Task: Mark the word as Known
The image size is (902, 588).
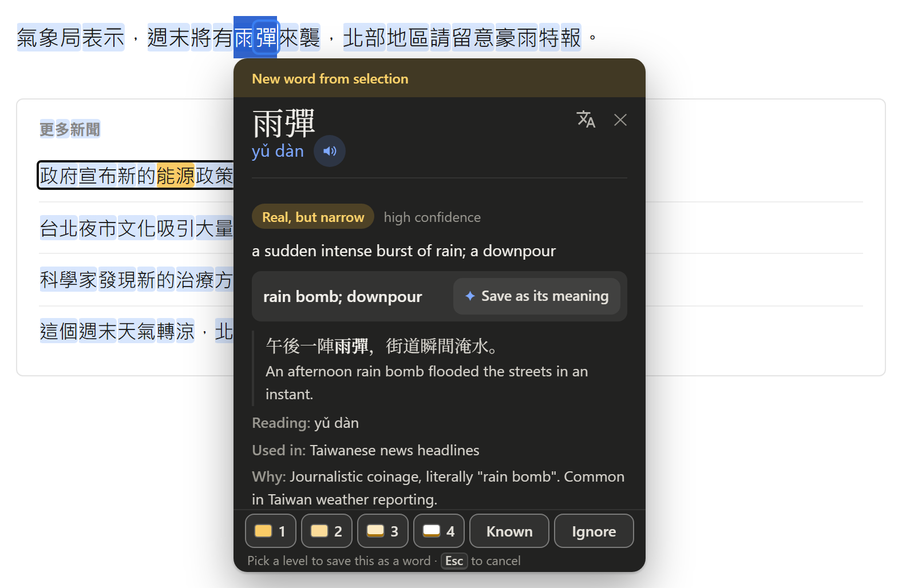Action: point(509,531)
